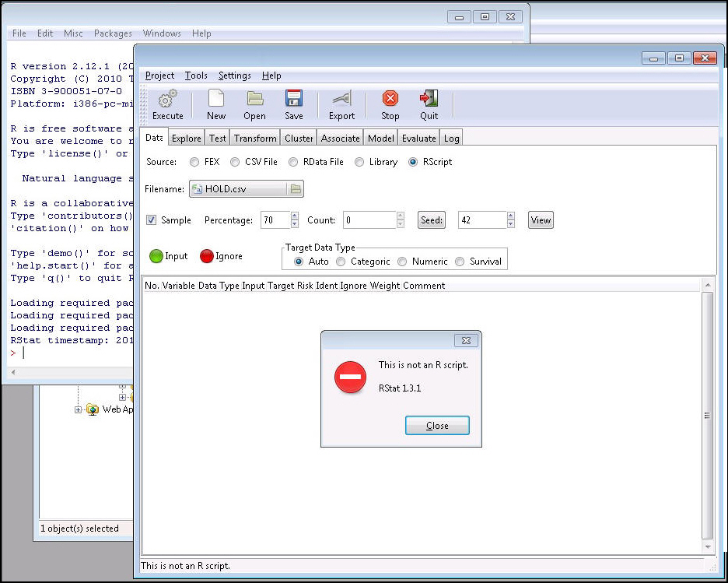Click Close in the error dialog
Viewport: 728px width, 583px height.
[437, 426]
